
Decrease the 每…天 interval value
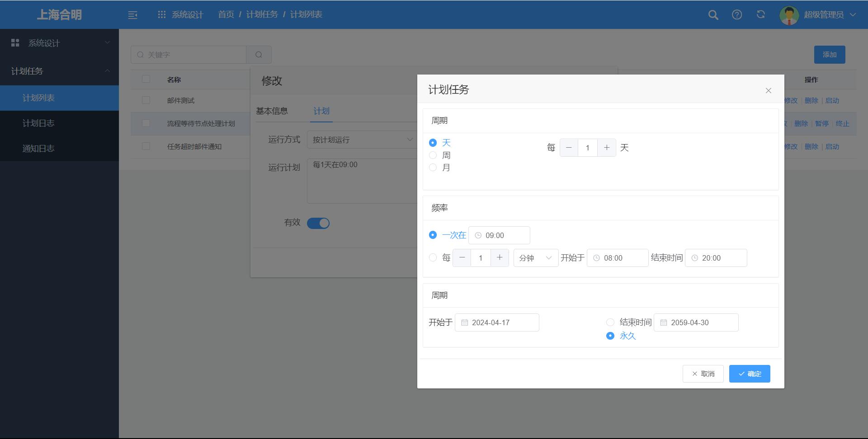coord(569,148)
